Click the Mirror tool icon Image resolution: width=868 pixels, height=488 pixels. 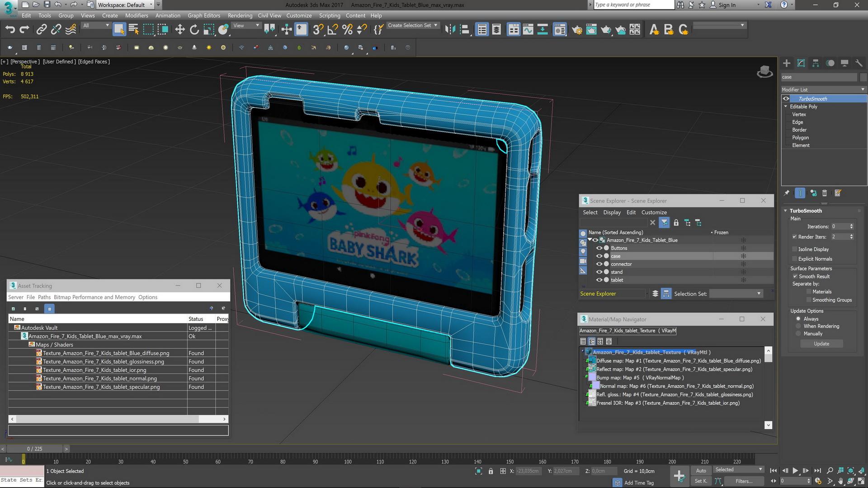[x=450, y=30]
